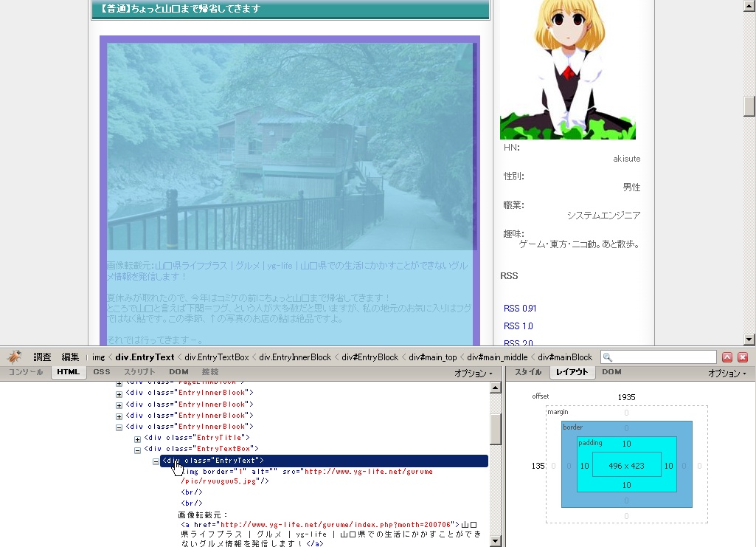
Task: Select div#main_top in the breadcrumb path
Action: (432, 357)
